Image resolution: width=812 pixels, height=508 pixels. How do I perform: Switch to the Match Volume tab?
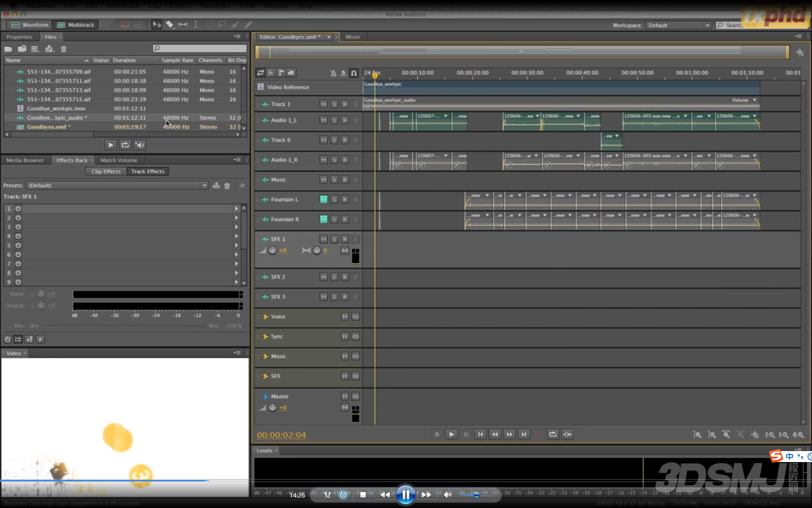pos(119,160)
